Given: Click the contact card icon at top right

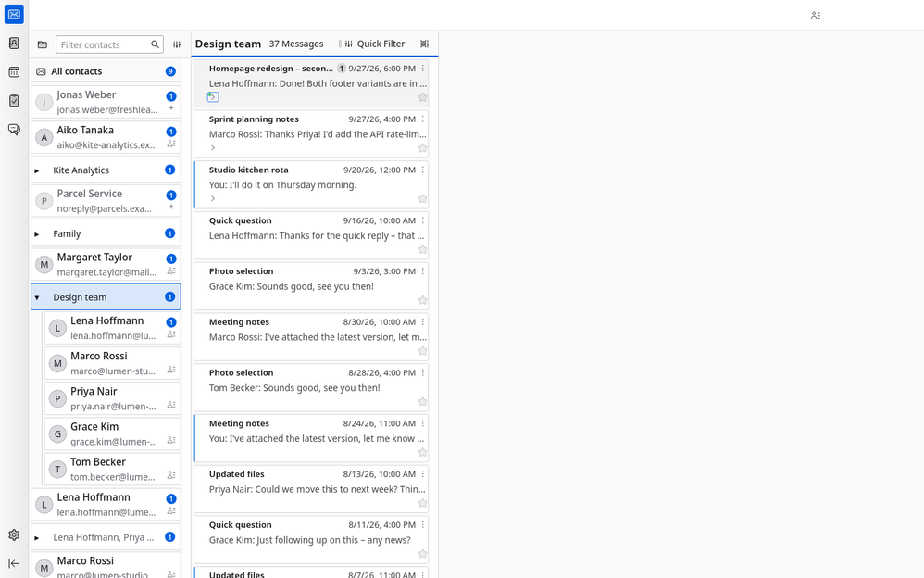Looking at the screenshot, I should pyautogui.click(x=816, y=16).
